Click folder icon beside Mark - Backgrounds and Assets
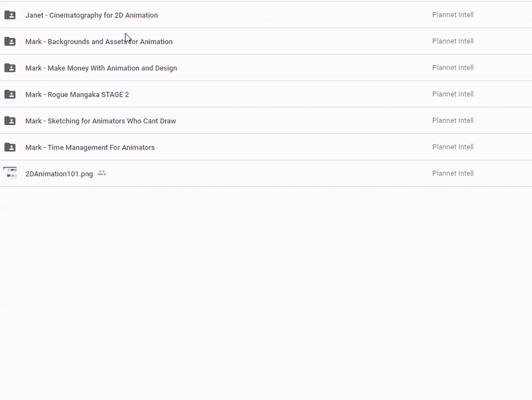The image size is (532, 400). [x=10, y=41]
